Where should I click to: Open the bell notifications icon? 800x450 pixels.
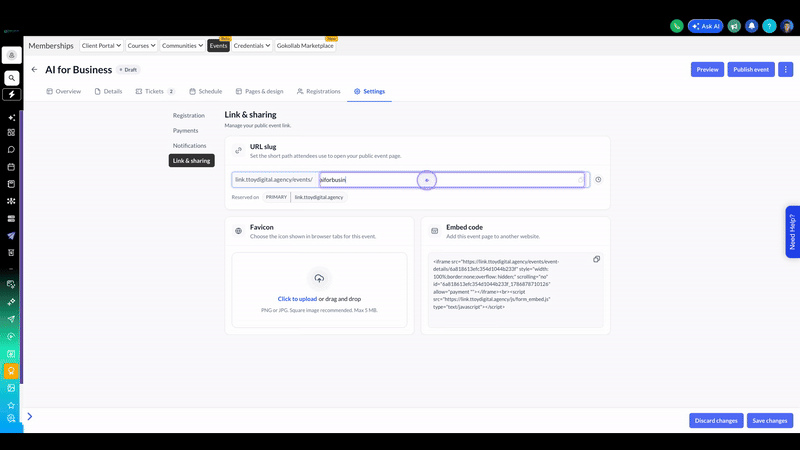(752, 26)
